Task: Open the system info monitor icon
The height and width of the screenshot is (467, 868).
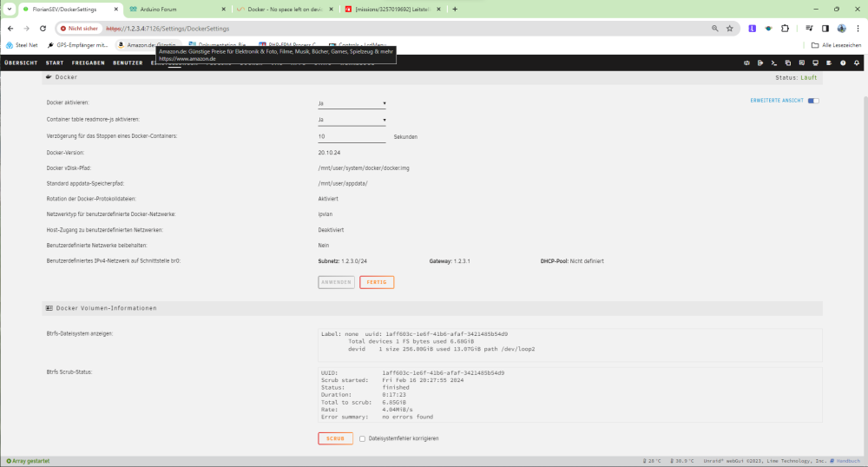Action: (x=815, y=63)
